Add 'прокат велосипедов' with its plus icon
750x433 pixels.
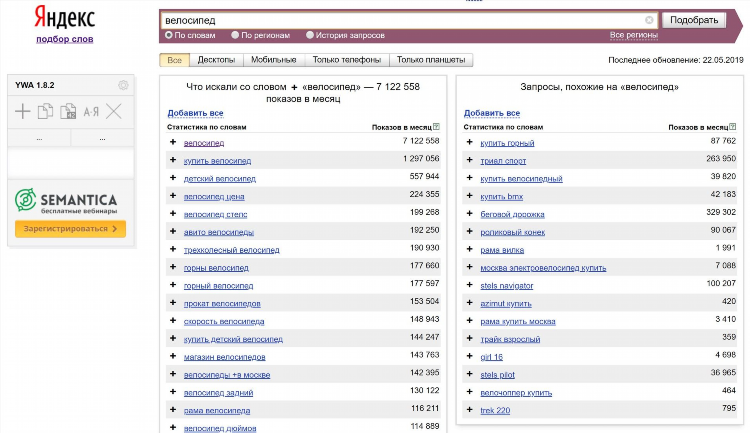click(x=173, y=303)
